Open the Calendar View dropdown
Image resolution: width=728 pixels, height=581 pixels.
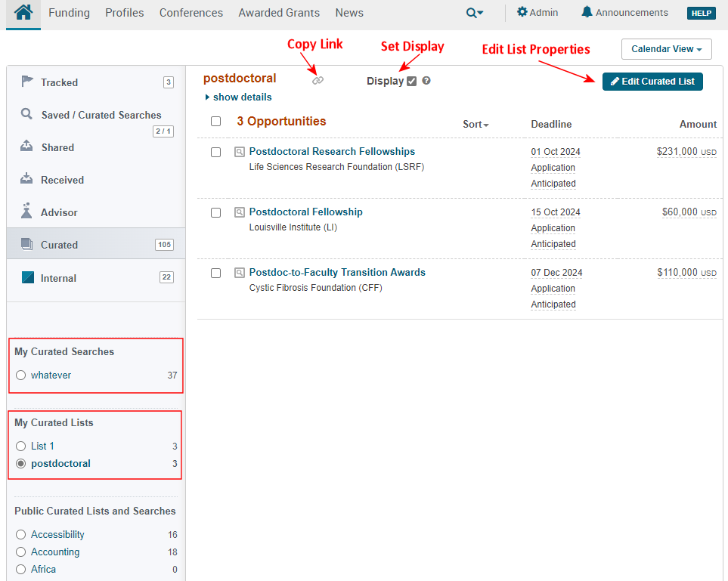pos(666,49)
